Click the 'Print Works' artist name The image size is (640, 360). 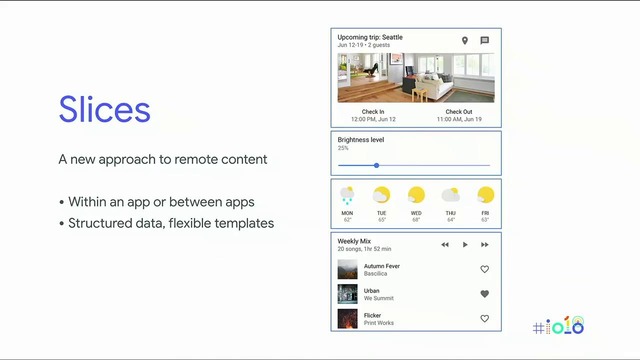tap(379, 323)
